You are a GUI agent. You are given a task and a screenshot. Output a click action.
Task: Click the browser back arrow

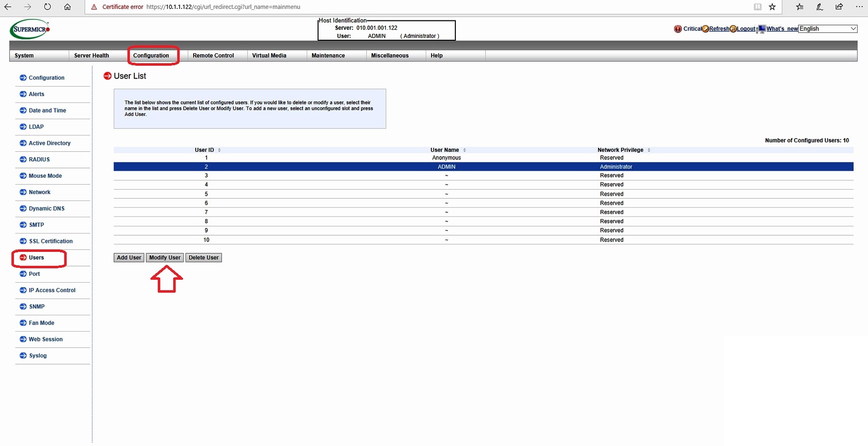click(x=7, y=7)
